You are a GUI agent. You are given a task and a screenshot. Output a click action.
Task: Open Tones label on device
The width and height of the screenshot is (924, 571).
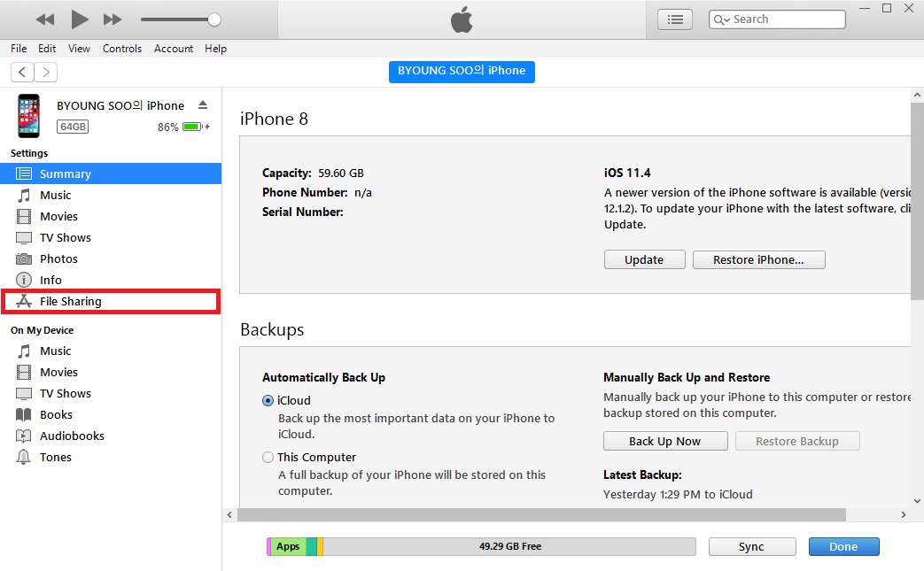(x=56, y=457)
